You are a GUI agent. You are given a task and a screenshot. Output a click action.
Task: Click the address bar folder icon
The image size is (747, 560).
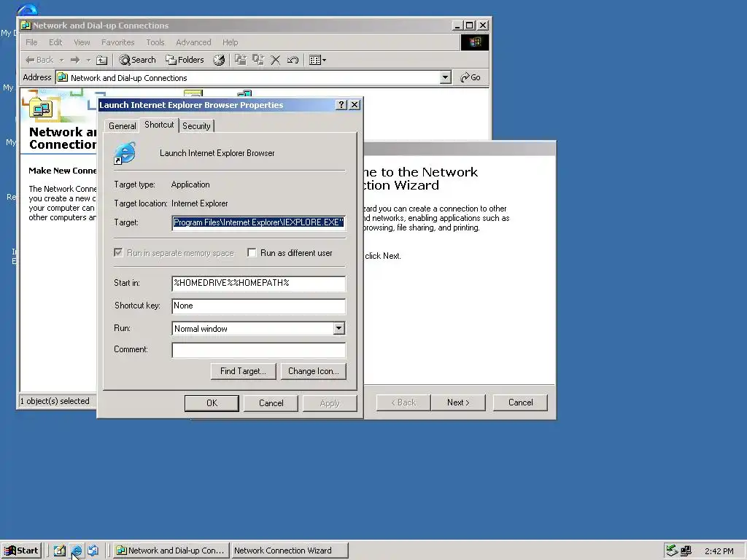(x=63, y=77)
